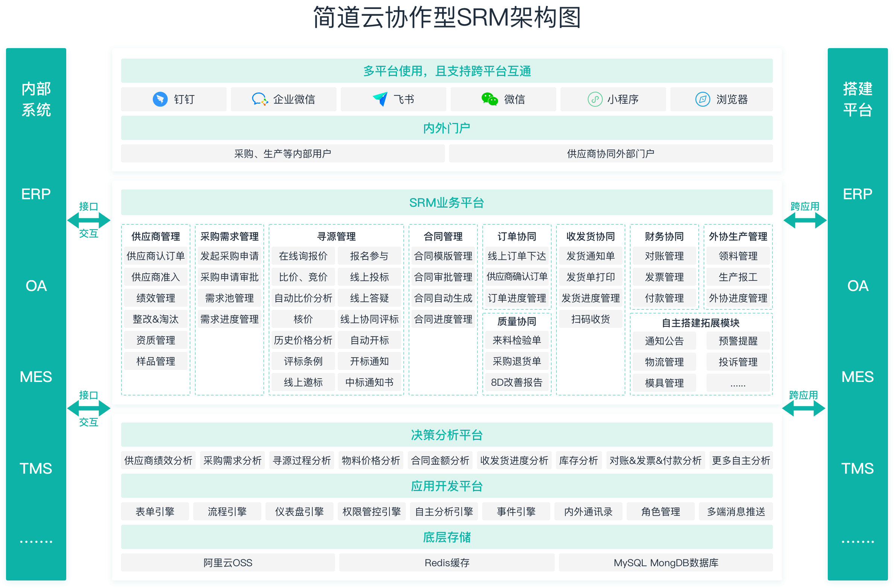
Task: Click the DingTalk (钉钉) logo icon
Action: click(x=160, y=99)
